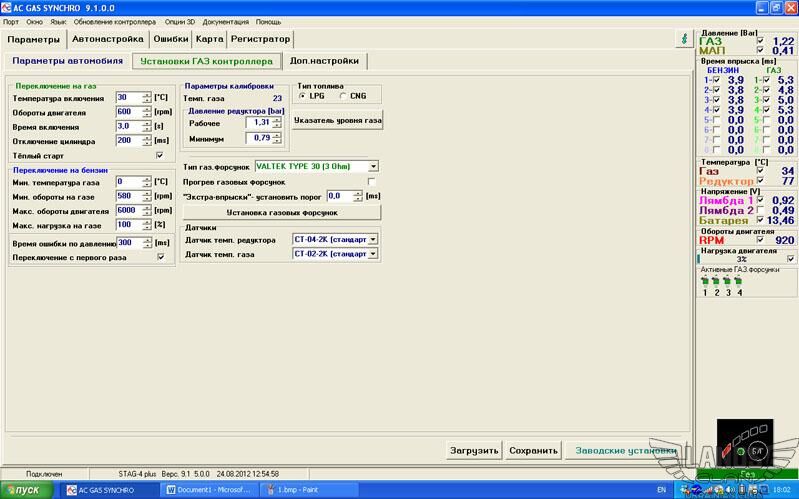This screenshot has width=799, height=499.
Task: Click the green info icon beside the tabs
Action: pos(683,38)
